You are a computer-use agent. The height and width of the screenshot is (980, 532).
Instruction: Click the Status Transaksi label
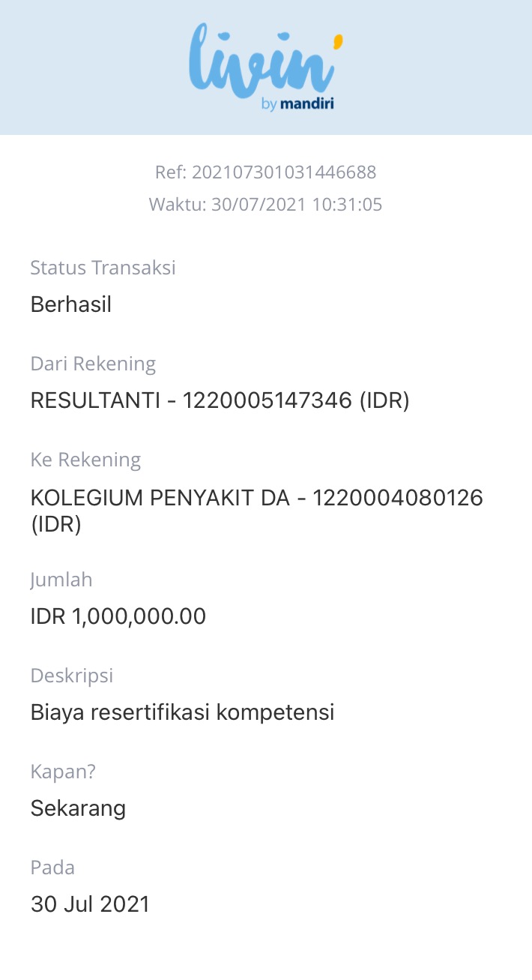103,268
